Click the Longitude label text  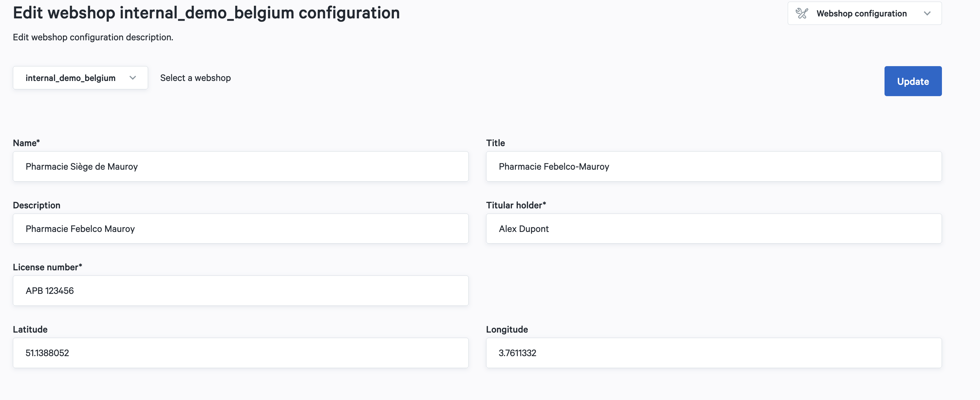(x=506, y=330)
